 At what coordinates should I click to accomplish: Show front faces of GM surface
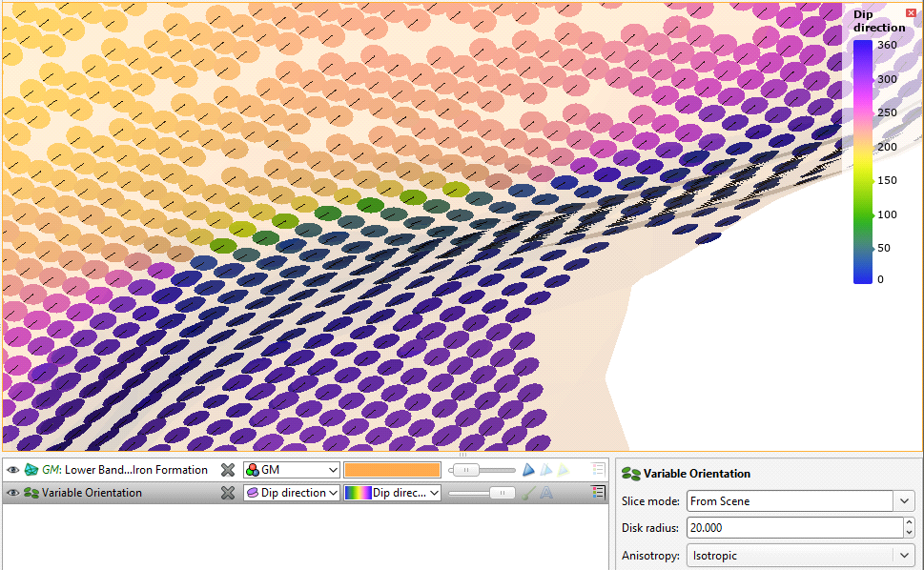[528, 469]
